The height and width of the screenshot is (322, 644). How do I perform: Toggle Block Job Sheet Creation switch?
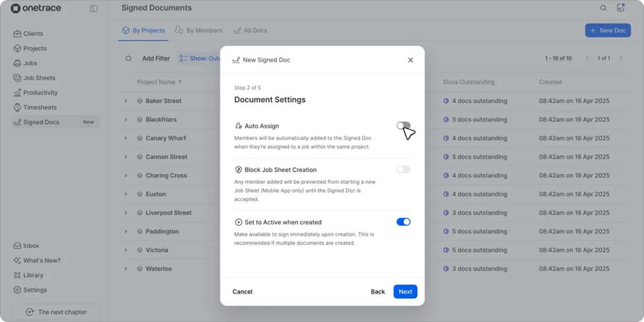pyautogui.click(x=404, y=170)
